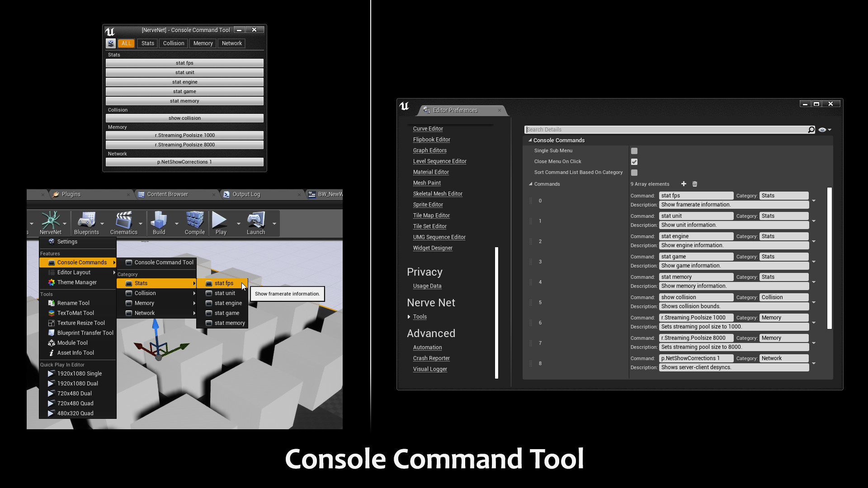The height and width of the screenshot is (488, 868).
Task: Click the settings icon in Console Command Tool
Action: pyautogui.click(x=111, y=43)
